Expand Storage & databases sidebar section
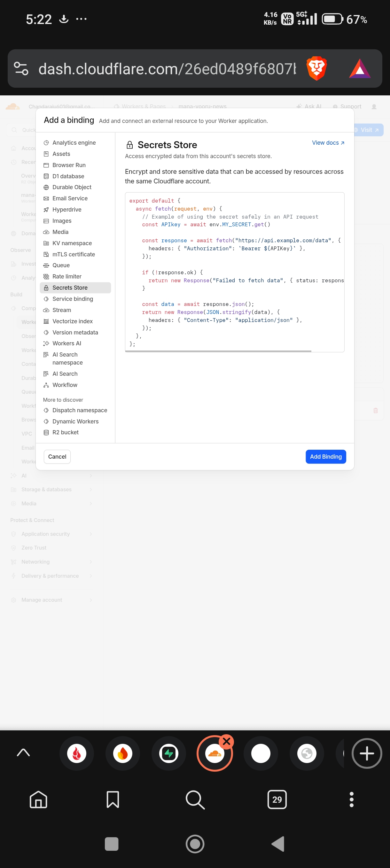The height and width of the screenshot is (868, 390). click(x=51, y=489)
